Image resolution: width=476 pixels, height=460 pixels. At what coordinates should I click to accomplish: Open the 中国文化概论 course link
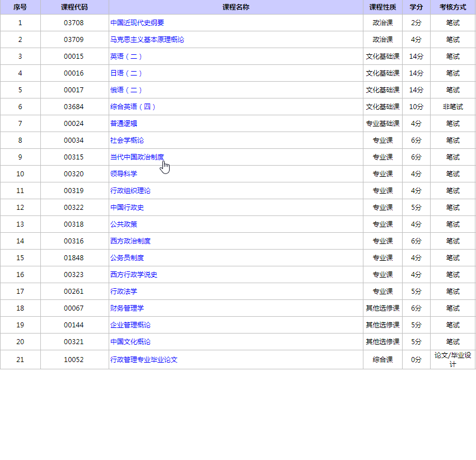click(130, 342)
